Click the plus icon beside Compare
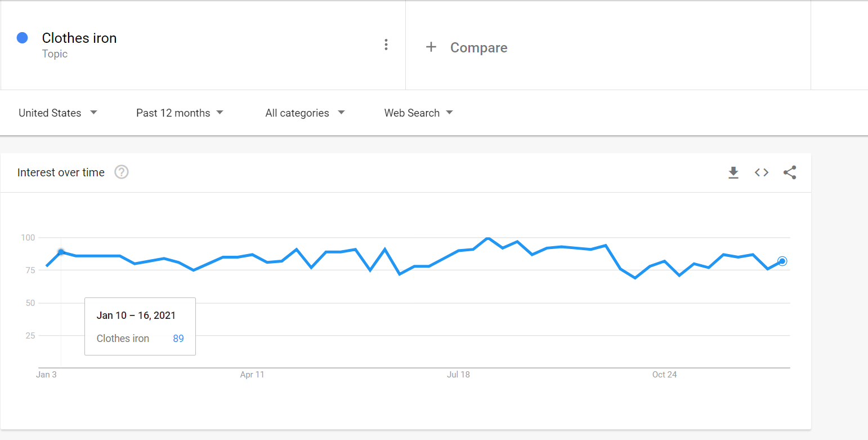Viewport: 868px width, 440px height. click(x=431, y=47)
